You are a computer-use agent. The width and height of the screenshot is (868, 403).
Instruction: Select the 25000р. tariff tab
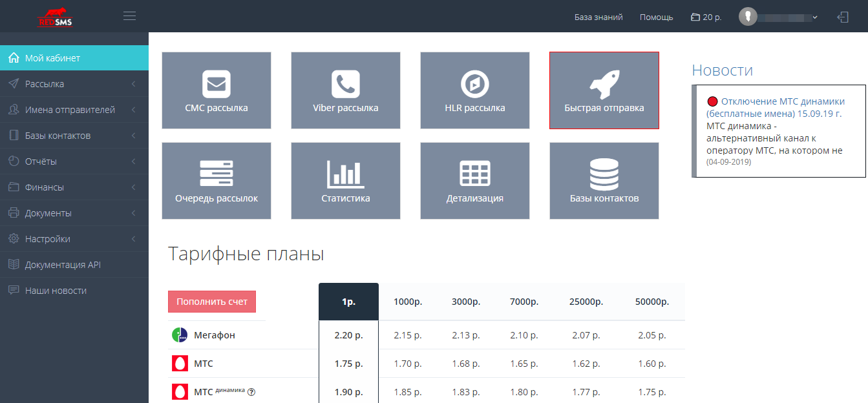586,302
